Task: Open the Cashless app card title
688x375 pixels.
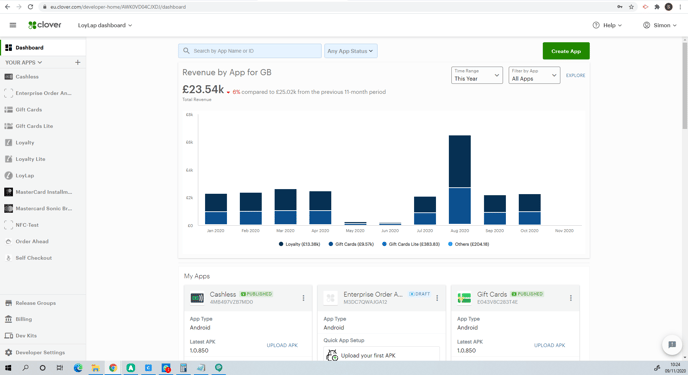Action: 223,294
